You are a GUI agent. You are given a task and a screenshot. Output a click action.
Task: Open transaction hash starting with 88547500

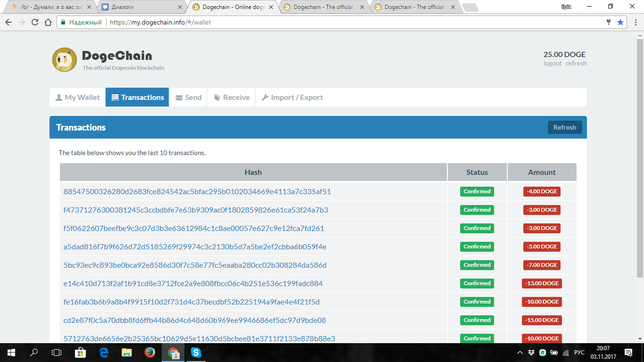[x=197, y=192]
